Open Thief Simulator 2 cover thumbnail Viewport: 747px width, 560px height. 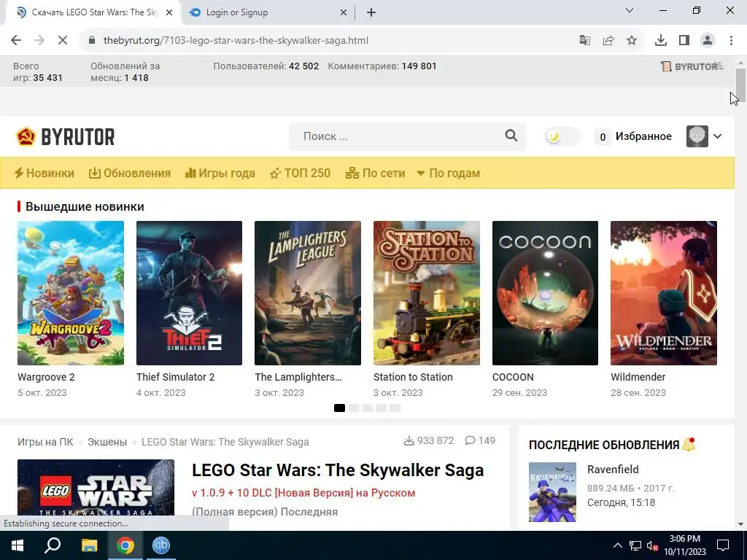pos(189,293)
